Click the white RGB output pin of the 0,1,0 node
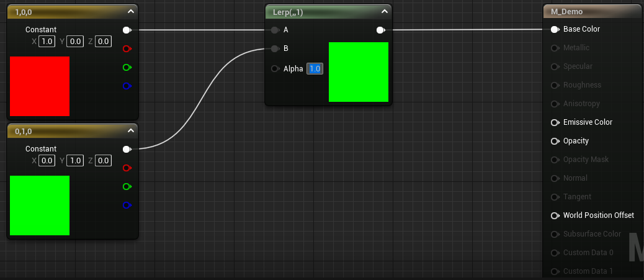The height and width of the screenshot is (280, 644). pyautogui.click(x=127, y=149)
